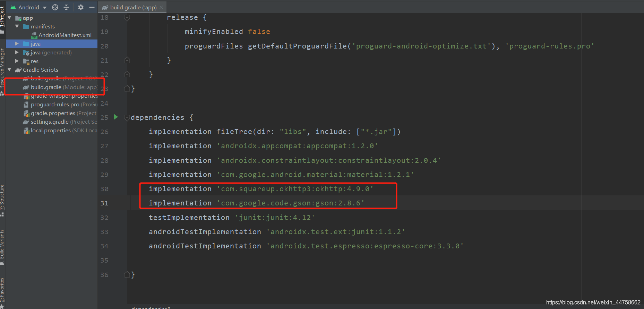Hide the project panel with minus icon
Image resolution: width=644 pixels, height=309 pixels.
(92, 7)
